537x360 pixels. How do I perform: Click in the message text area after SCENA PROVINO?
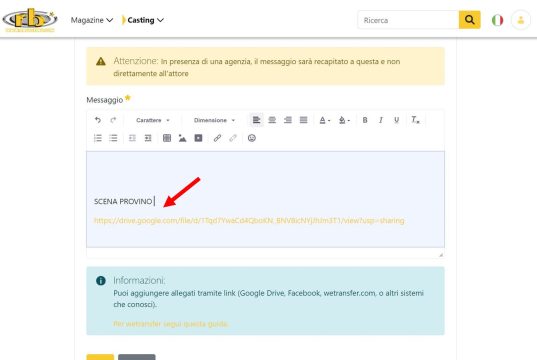(x=155, y=201)
